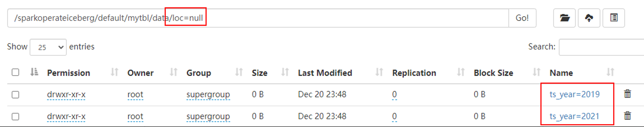Open the ts_year=2019 directory link
This screenshot has width=644, height=127.
tap(574, 94)
